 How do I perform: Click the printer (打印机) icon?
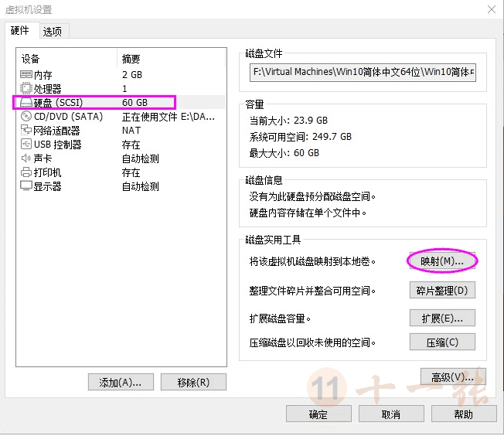pos(26,172)
